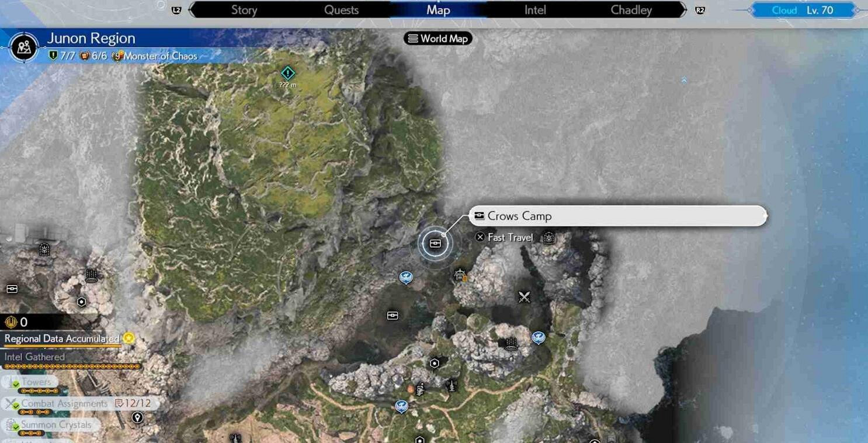The width and height of the screenshot is (868, 443).
Task: Select the Moogle shop icon below Crows Camp
Action: (460, 275)
